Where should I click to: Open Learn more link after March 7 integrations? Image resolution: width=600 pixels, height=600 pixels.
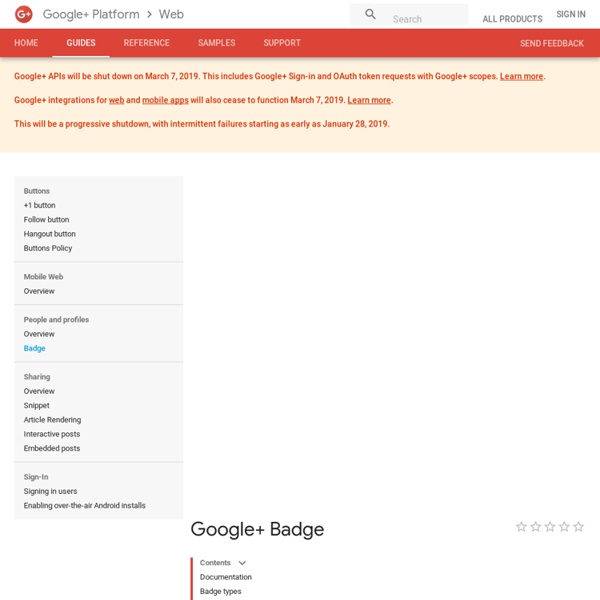(369, 100)
